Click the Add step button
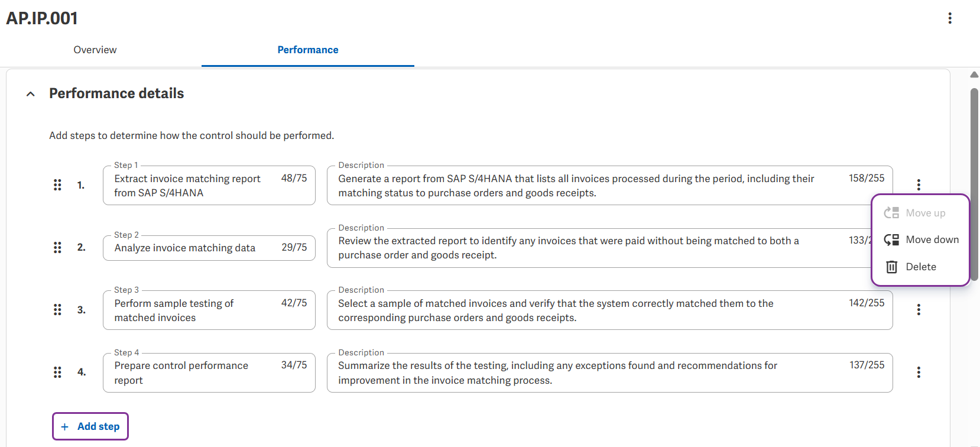This screenshot has height=447, width=980. (x=90, y=426)
